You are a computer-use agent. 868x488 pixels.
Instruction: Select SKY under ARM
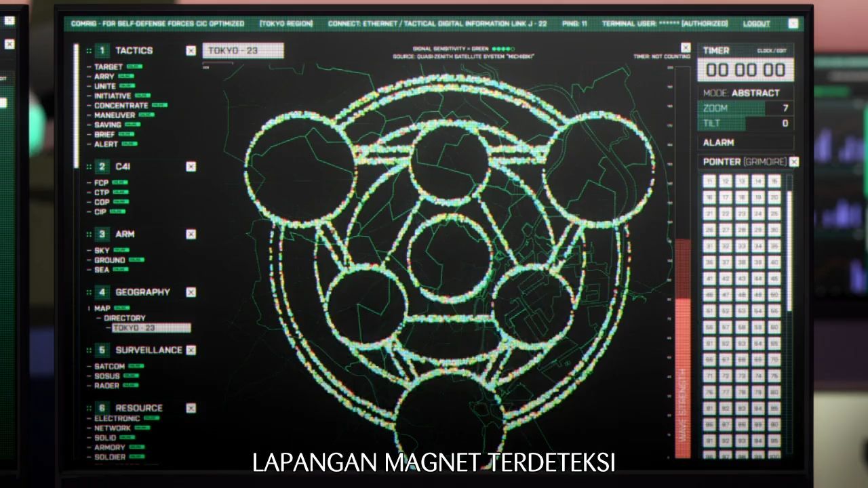coord(102,250)
